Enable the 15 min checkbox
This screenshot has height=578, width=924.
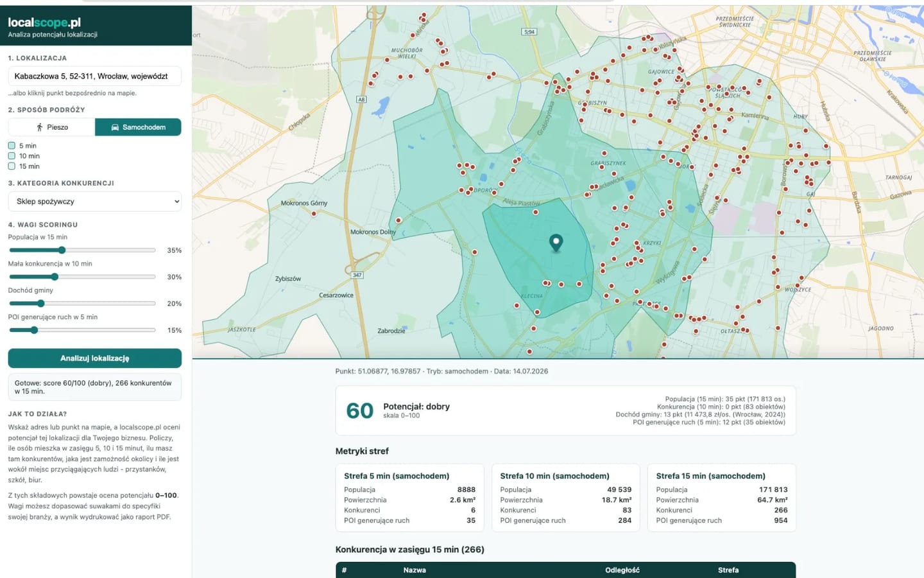click(12, 166)
